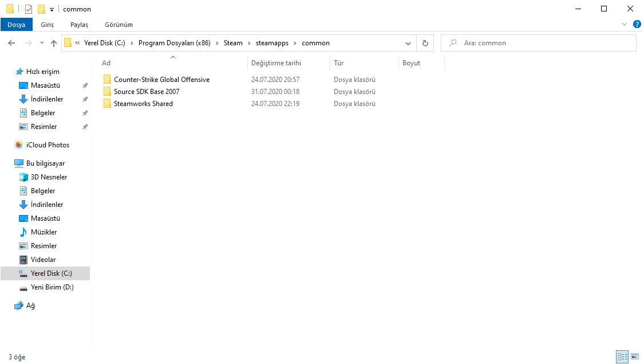
Task: Click the Counter-Strike Global Offensive folder icon
Action: pos(107,79)
